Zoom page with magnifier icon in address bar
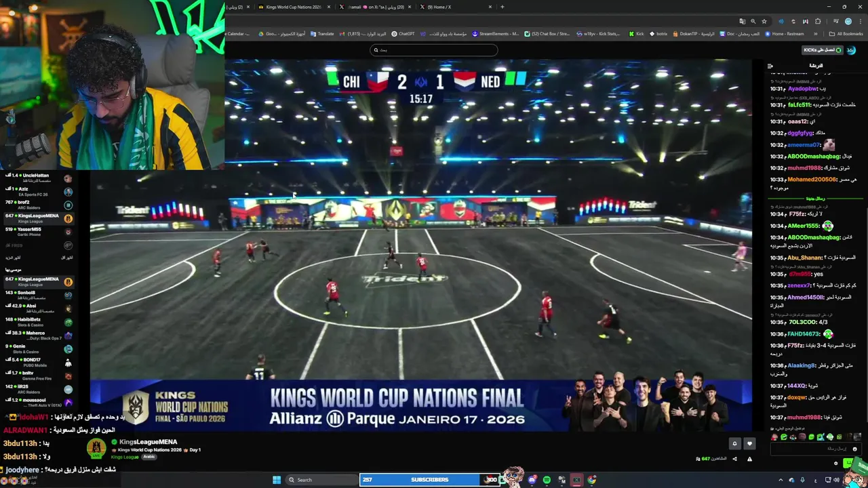 coord(753,21)
